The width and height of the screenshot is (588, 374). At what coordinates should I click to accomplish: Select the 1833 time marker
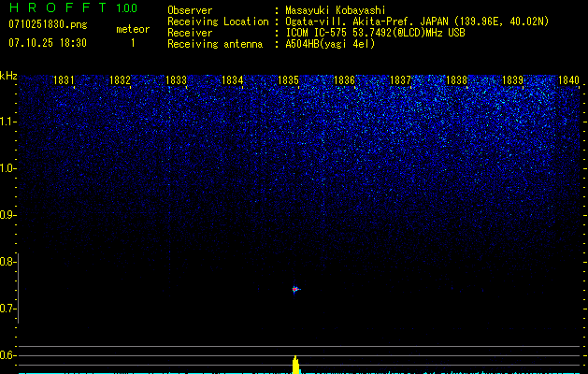pyautogui.click(x=176, y=81)
